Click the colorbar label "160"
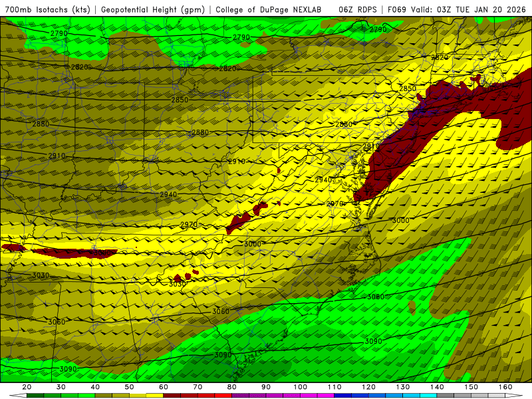 pos(505,387)
